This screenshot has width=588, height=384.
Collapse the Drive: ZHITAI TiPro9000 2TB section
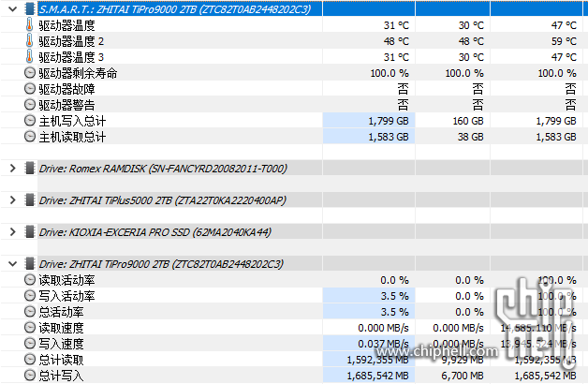coord(13,263)
